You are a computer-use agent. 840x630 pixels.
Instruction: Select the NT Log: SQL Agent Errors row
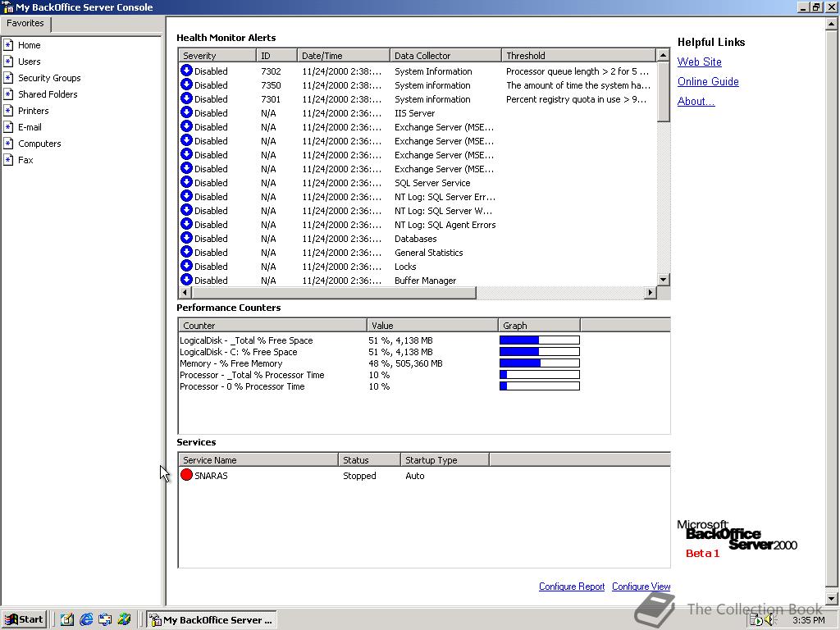pos(418,225)
